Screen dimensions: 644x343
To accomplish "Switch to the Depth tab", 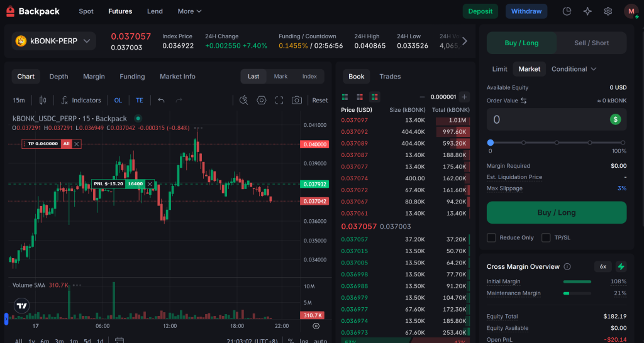I will click(x=58, y=76).
